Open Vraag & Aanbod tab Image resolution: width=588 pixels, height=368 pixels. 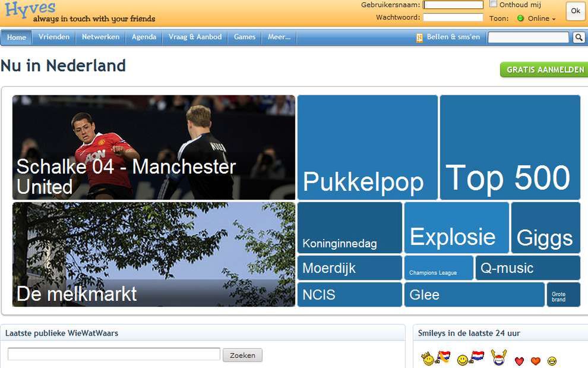[195, 37]
